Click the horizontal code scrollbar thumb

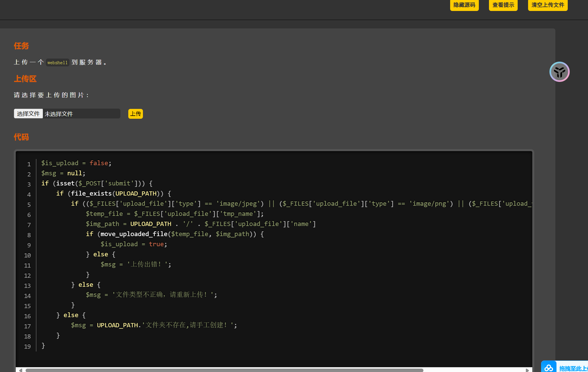point(224,370)
